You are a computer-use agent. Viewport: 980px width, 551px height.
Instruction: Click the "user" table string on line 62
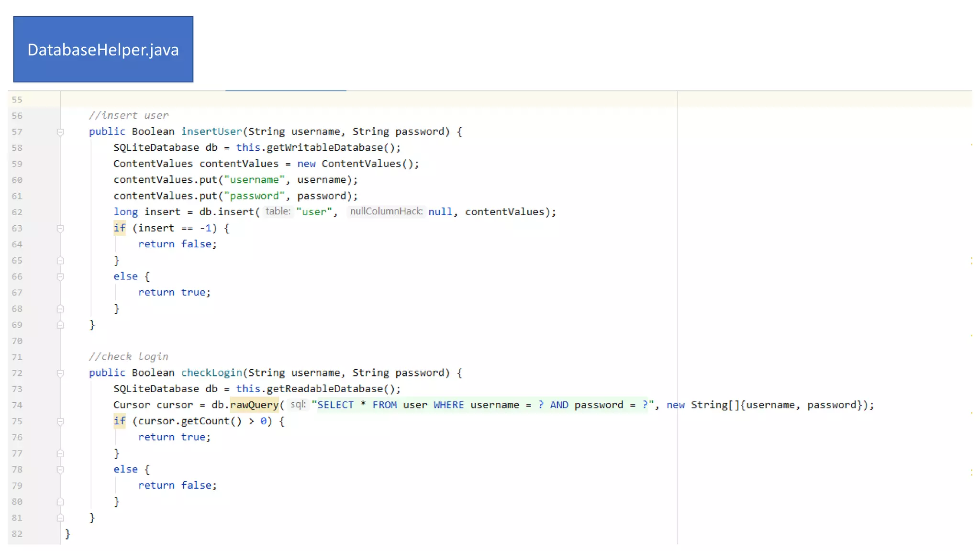(314, 212)
